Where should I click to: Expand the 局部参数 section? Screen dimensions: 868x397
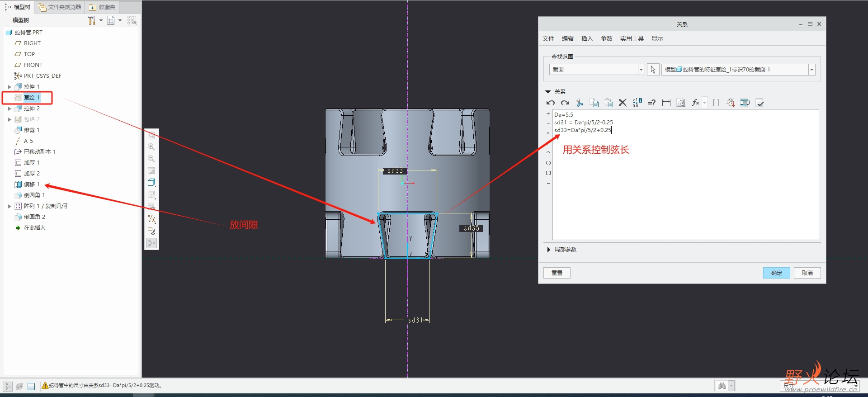click(548, 250)
